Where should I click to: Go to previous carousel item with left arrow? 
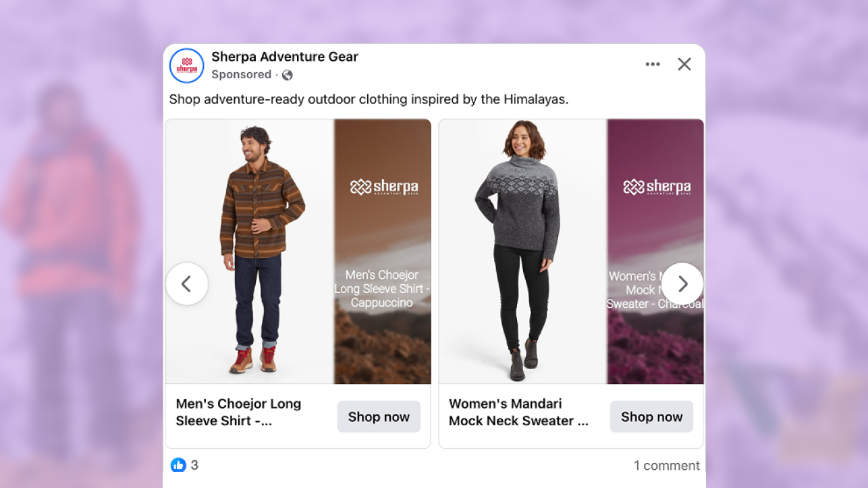(x=187, y=284)
